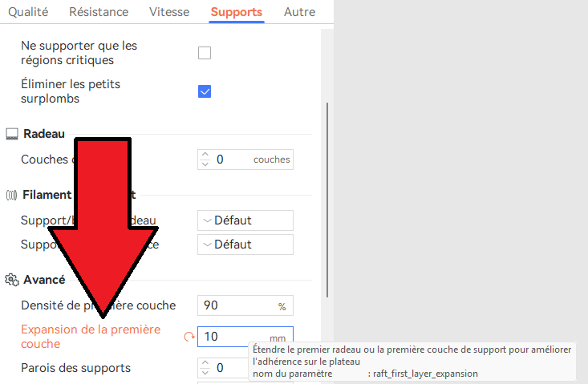The height and width of the screenshot is (384, 588).
Task: Click the Filament section icon
Action: 11,195
